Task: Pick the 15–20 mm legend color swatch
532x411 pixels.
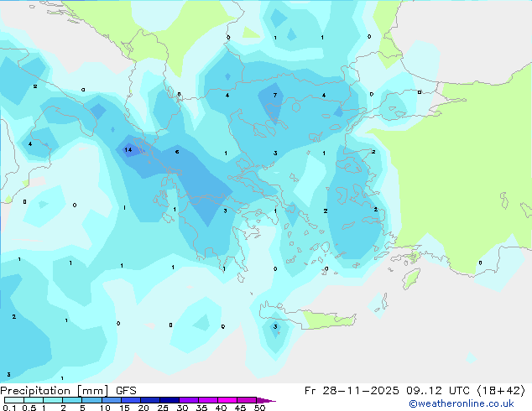Action: tap(131, 400)
